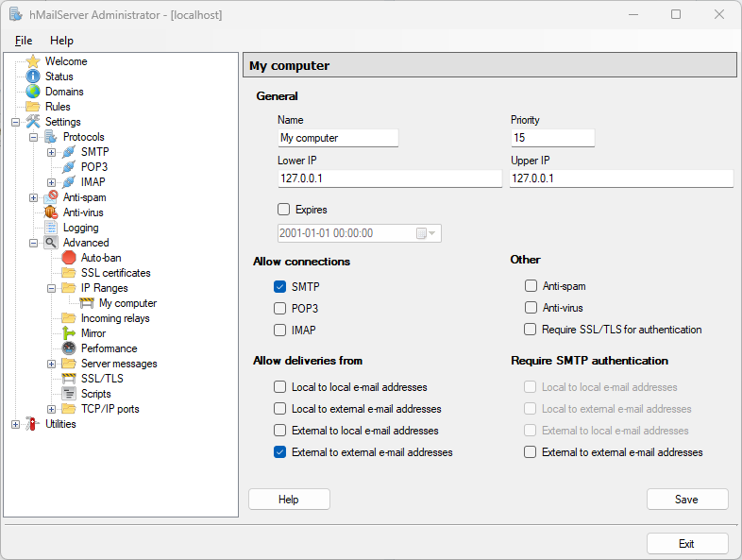
Task: Click the Mirror arrow icon
Action: coord(69,333)
